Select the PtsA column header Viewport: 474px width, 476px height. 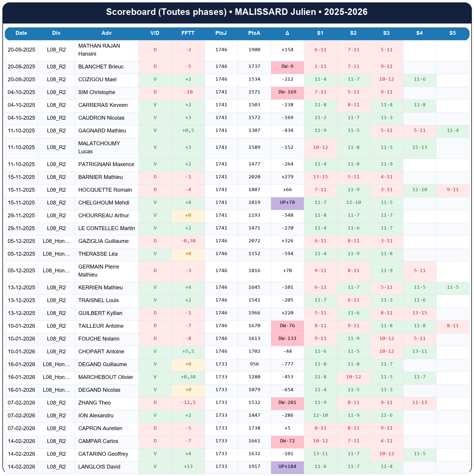tap(254, 33)
